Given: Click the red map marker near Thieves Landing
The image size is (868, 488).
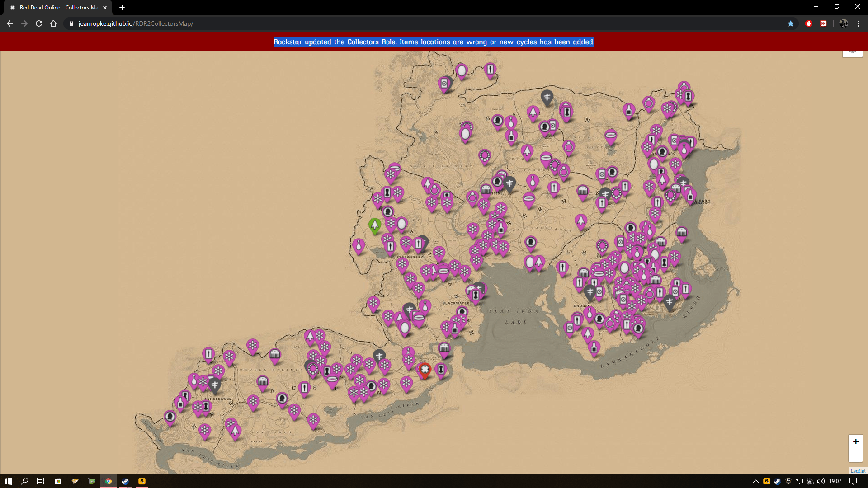Looking at the screenshot, I should 425,370.
